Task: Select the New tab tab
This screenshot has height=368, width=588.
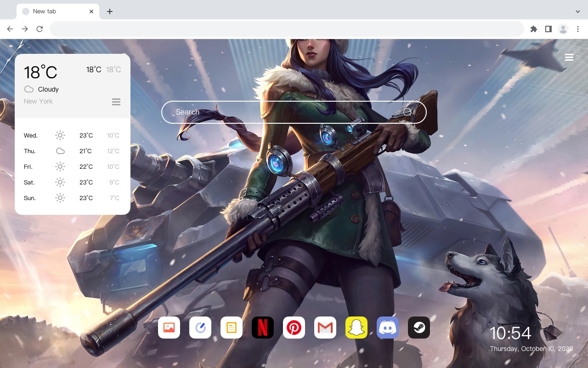Action: coord(58,11)
